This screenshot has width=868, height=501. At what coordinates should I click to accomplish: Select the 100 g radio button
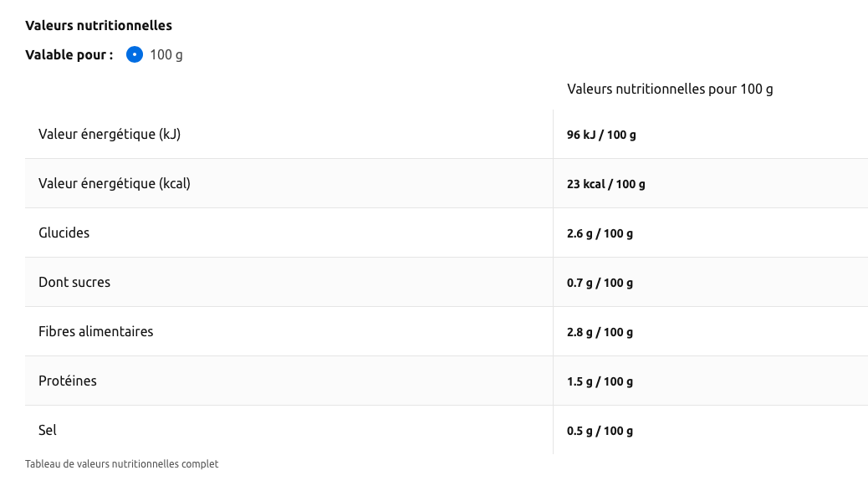coord(135,55)
